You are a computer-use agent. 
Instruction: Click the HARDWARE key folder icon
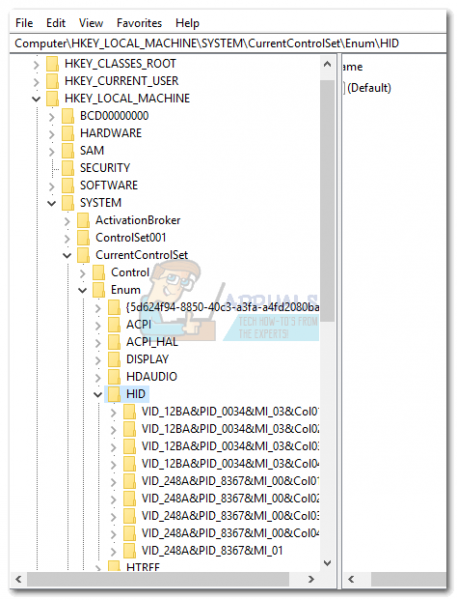(68, 133)
